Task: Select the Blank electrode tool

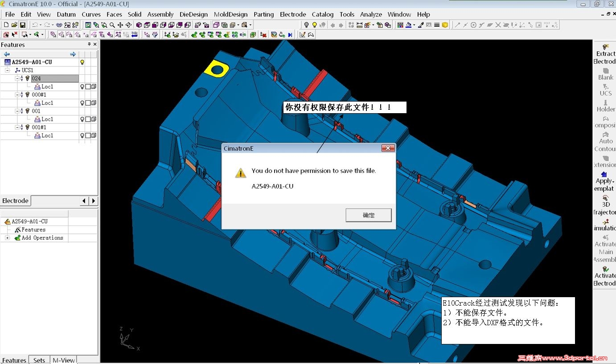Action: click(605, 74)
